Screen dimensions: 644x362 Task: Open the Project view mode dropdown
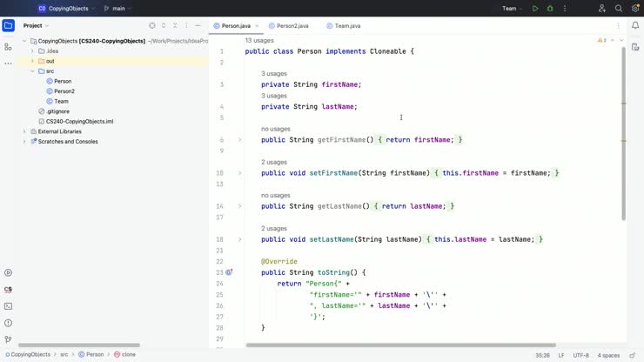tap(37, 25)
